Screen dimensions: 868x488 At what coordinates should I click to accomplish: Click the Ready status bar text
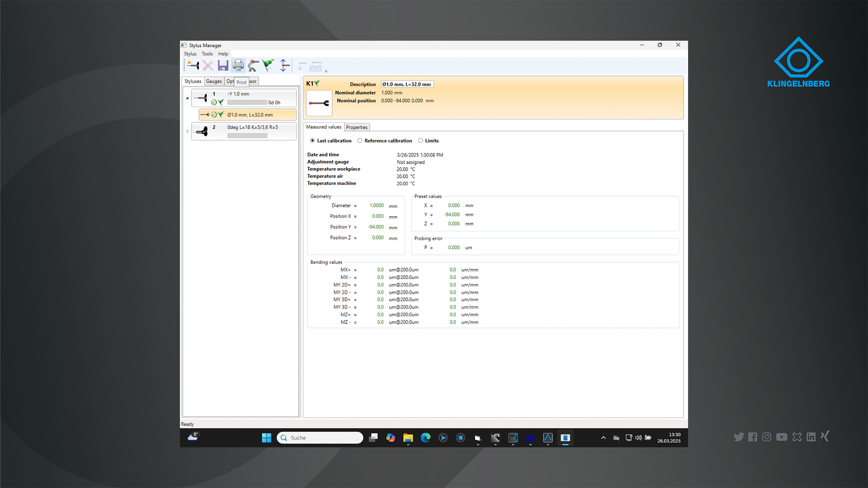coord(187,424)
